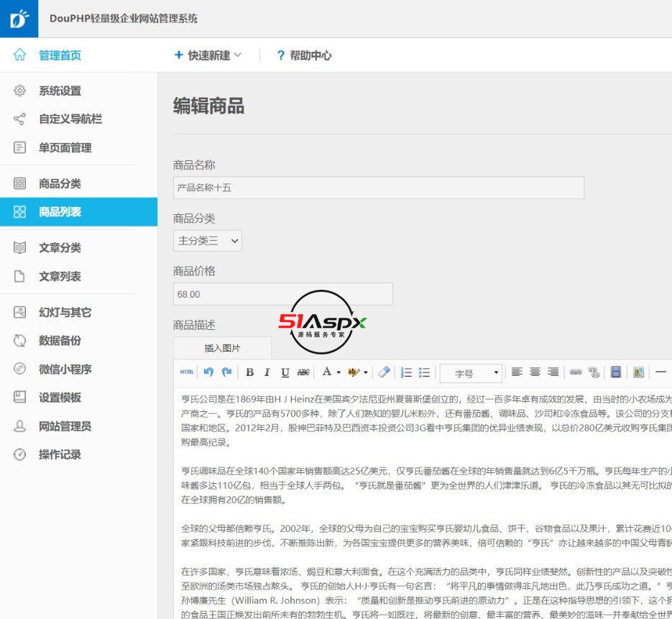Open 商品分类 in the sidebar
Screen dimensions: 672x619
point(60,184)
